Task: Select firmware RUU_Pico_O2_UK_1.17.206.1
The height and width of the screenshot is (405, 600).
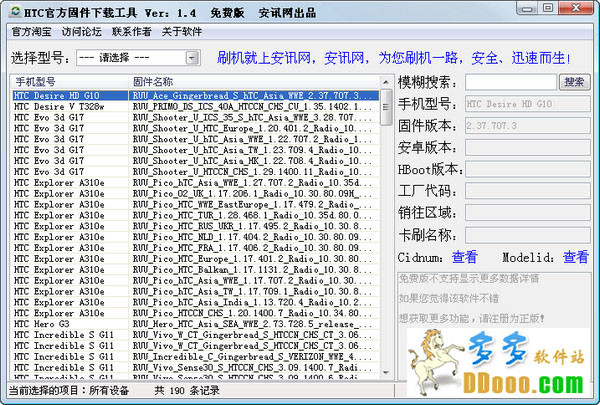Action: click(196, 194)
